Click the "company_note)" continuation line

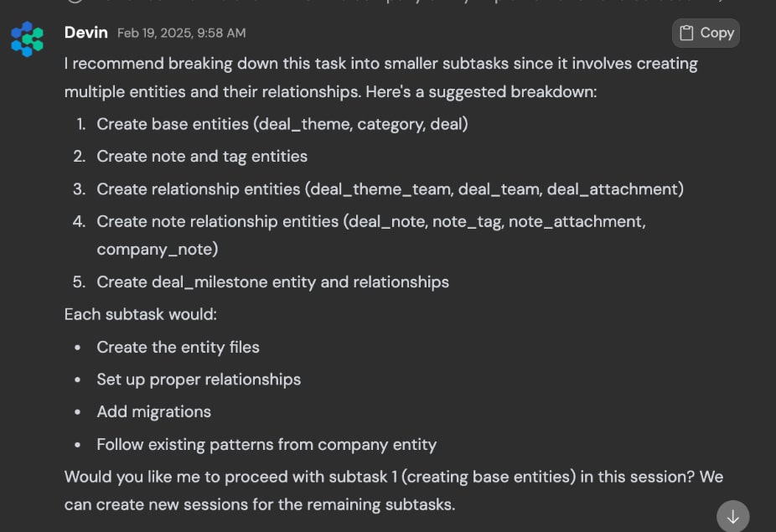tap(158, 249)
